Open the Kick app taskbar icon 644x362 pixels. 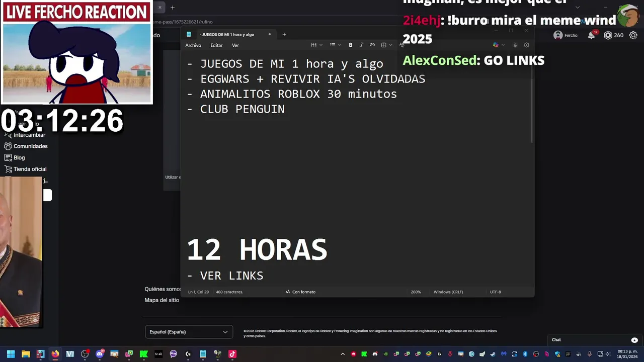[x=143, y=354]
